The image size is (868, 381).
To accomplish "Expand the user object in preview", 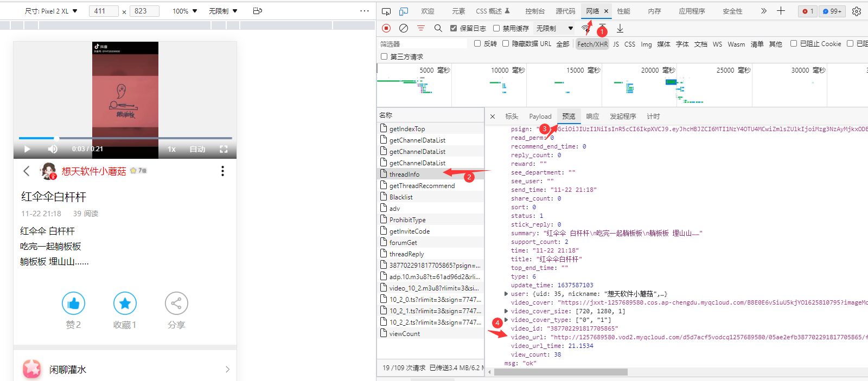I will click(506, 294).
